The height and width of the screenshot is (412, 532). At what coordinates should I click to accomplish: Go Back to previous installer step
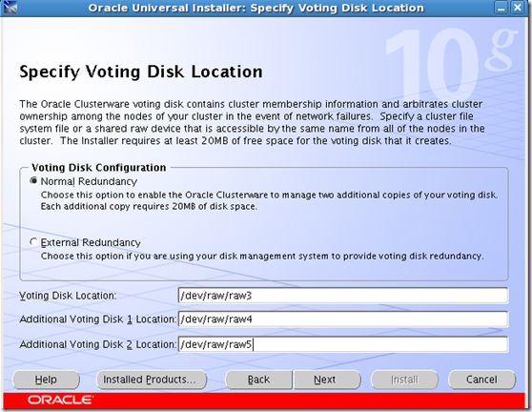click(x=258, y=380)
